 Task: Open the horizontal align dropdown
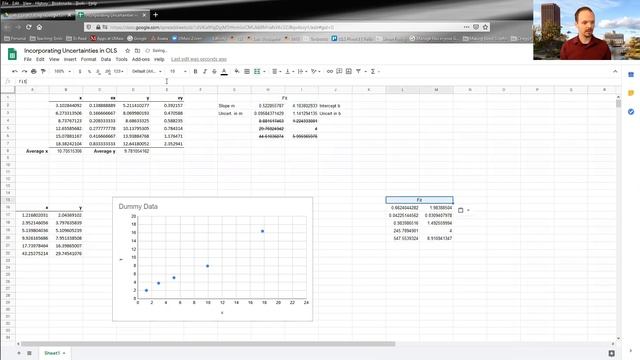(277, 71)
